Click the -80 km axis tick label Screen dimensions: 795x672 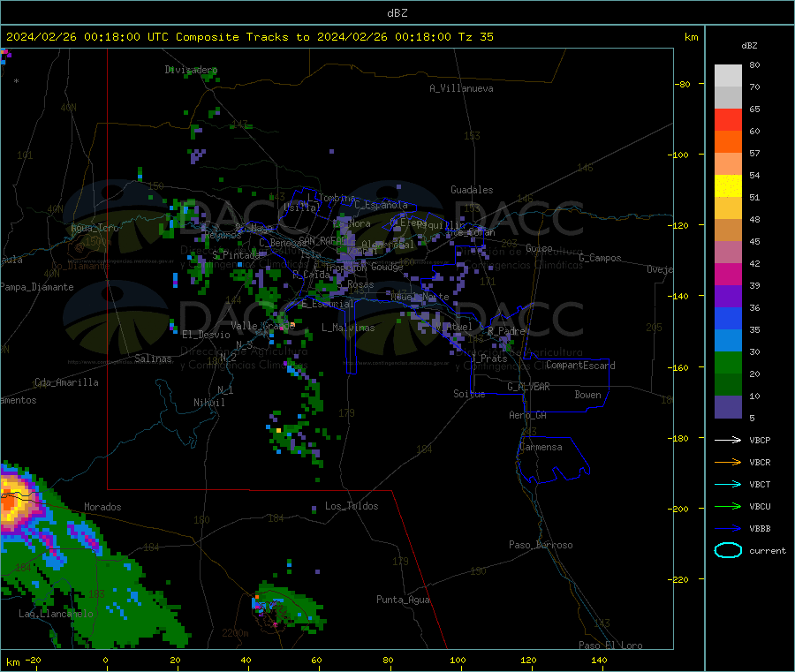point(683,84)
